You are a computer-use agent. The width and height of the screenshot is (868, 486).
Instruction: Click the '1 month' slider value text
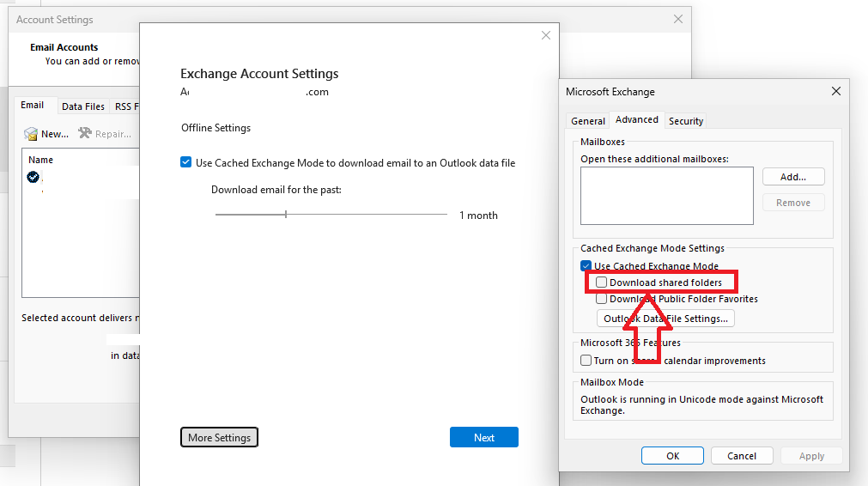[x=478, y=216]
